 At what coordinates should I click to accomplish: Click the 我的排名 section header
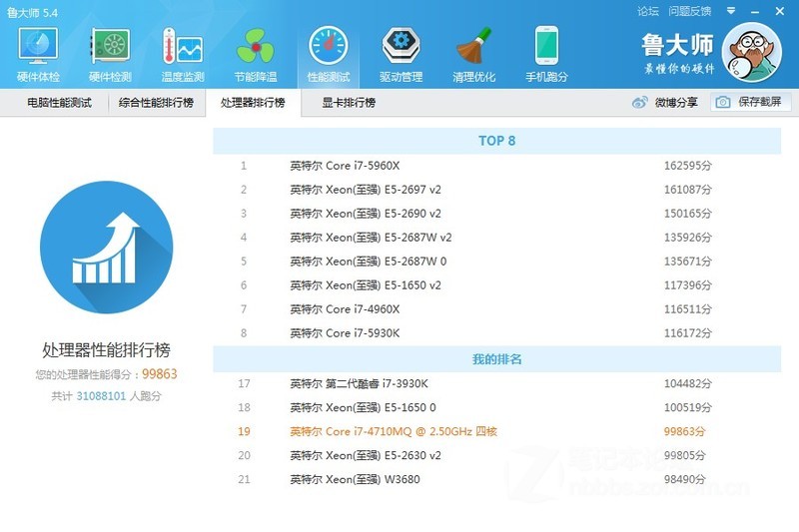[496, 359]
